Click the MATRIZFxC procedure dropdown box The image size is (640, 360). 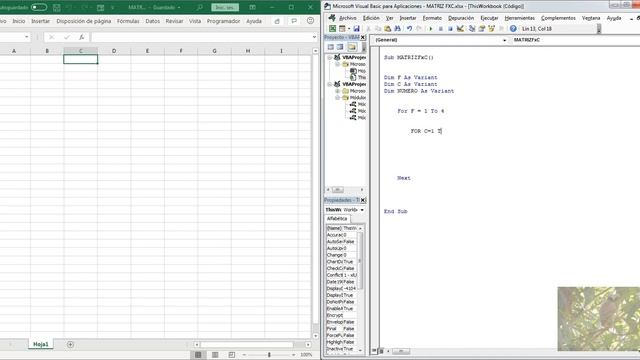(576, 40)
